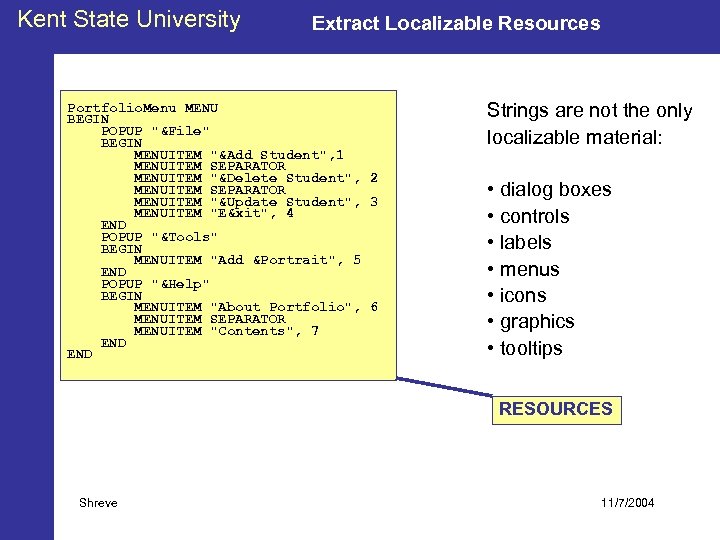Select the "Strings are not the only" text
720x540 pixels.
click(590, 111)
